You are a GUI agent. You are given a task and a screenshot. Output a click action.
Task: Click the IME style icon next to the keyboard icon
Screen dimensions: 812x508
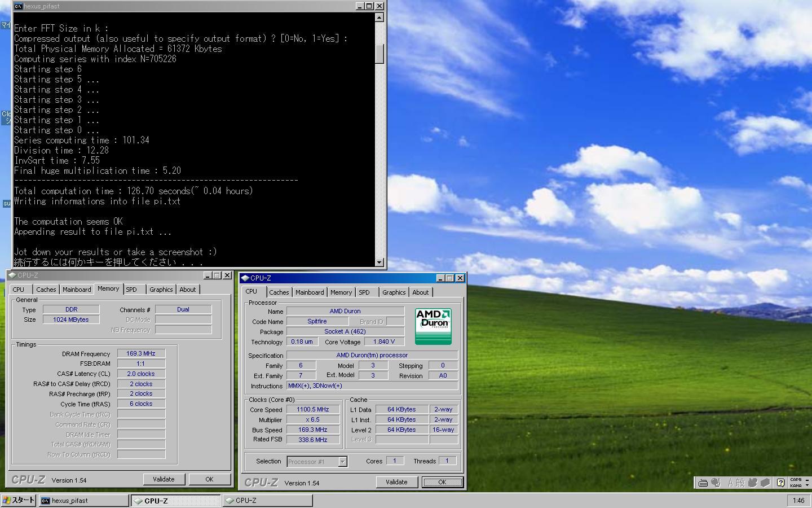pos(716,483)
